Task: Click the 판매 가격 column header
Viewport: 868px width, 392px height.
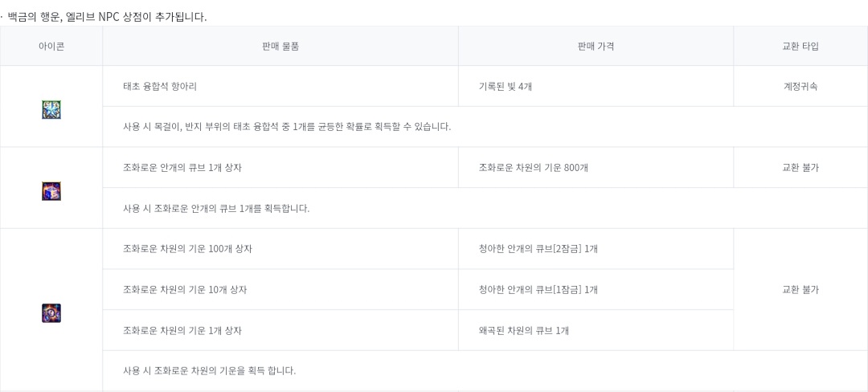Action: click(x=596, y=47)
